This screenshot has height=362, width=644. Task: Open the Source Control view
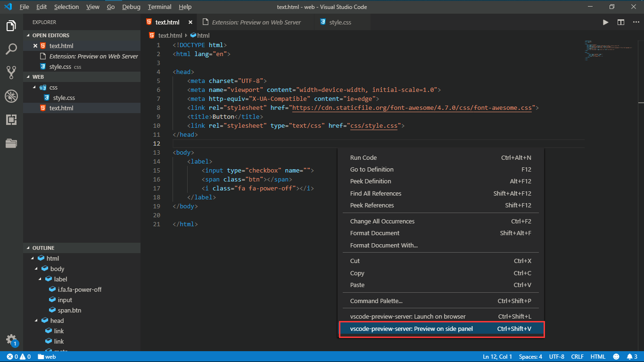[x=11, y=72]
